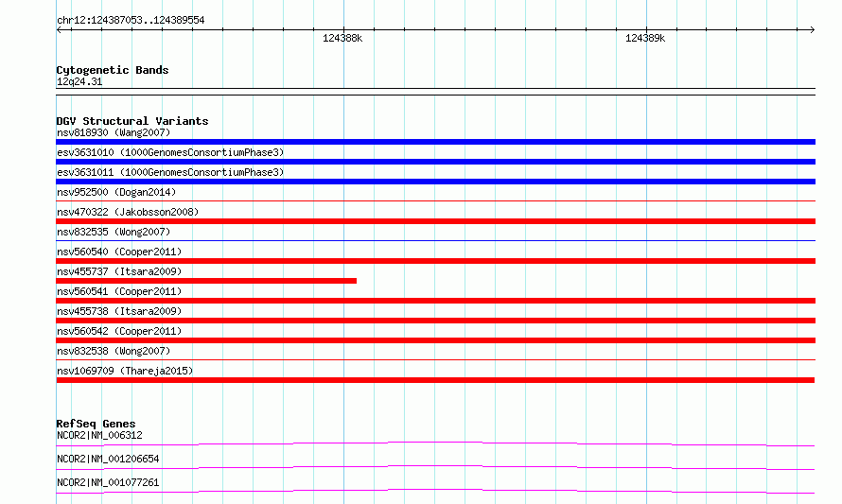Screen dimensions: 842x504
Task: Click the 12q24.31 band label
Action: [79, 81]
